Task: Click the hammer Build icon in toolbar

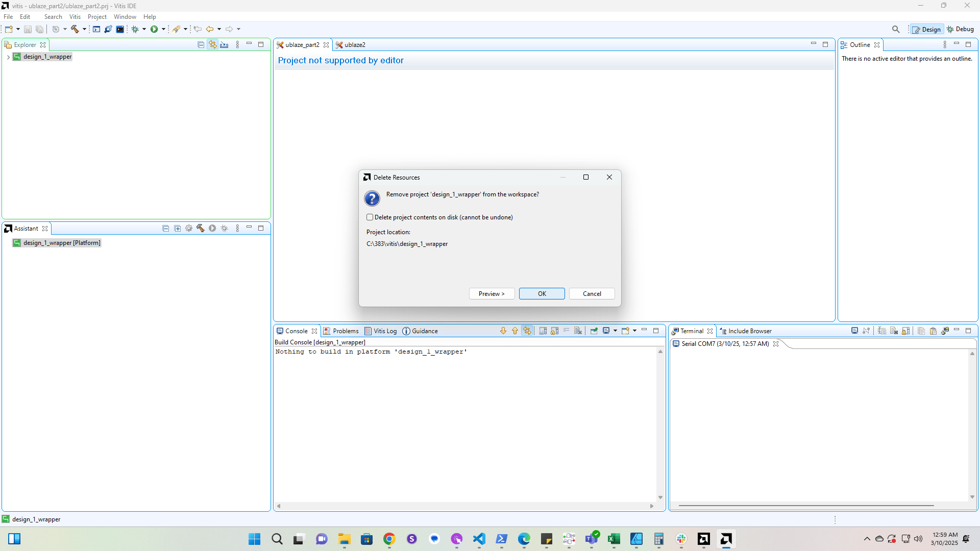Action: coord(75,29)
